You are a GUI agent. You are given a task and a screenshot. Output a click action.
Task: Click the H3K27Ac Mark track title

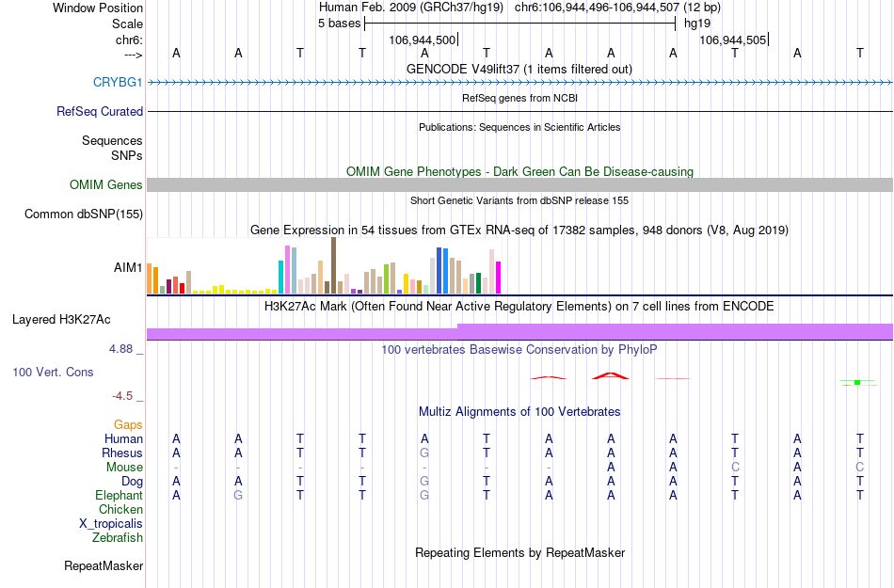coord(519,307)
